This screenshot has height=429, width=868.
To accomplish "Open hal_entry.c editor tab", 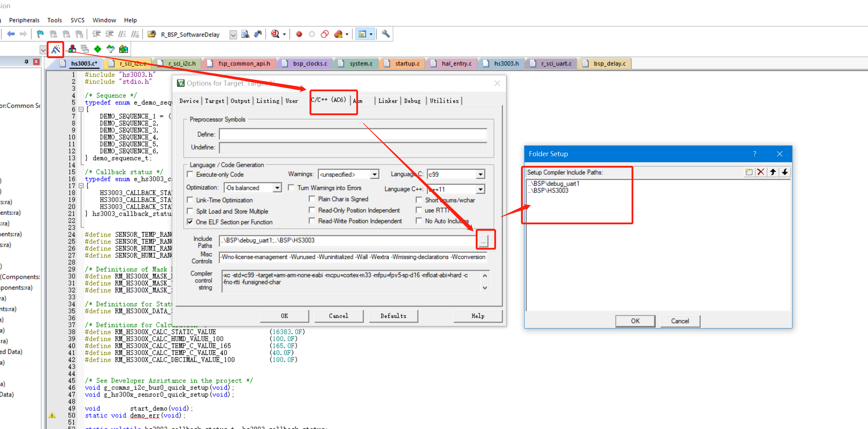I will point(452,63).
